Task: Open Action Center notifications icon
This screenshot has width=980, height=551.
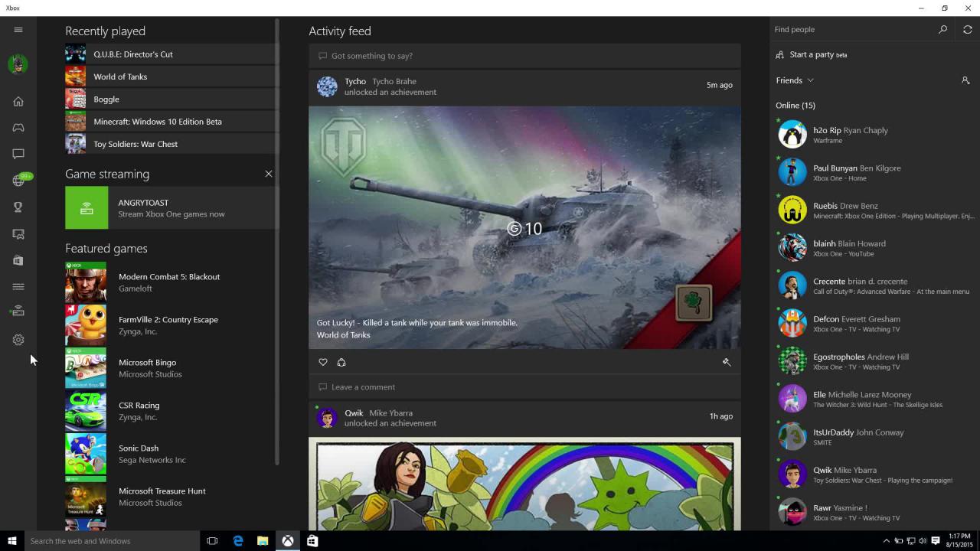Action: [x=935, y=541]
